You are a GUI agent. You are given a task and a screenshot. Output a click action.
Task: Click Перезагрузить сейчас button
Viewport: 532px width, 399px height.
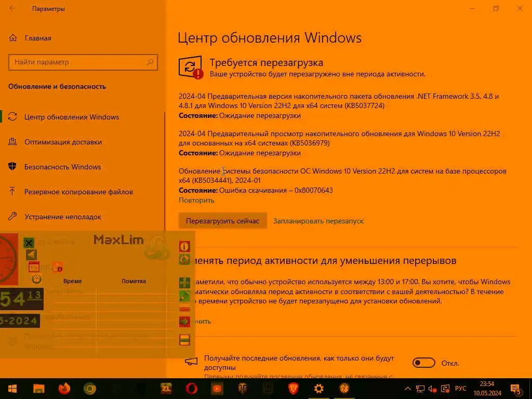[x=222, y=221]
